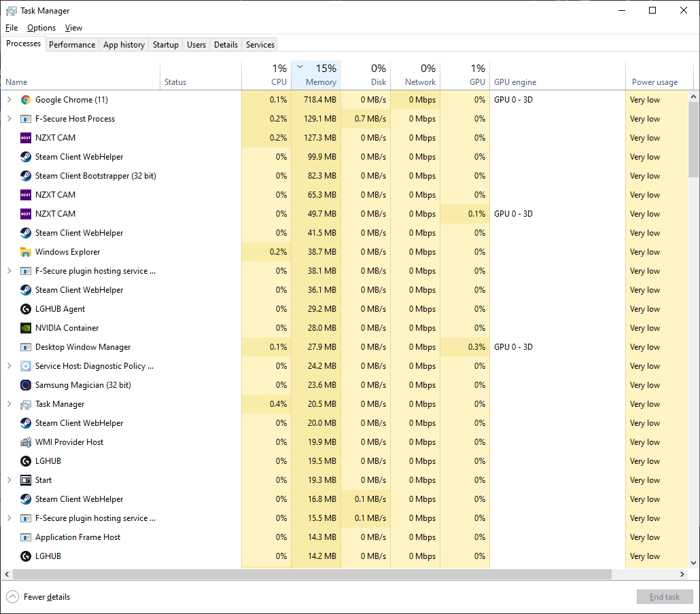Switch to the Startup tab
The width and height of the screenshot is (700, 614).
pos(166,45)
